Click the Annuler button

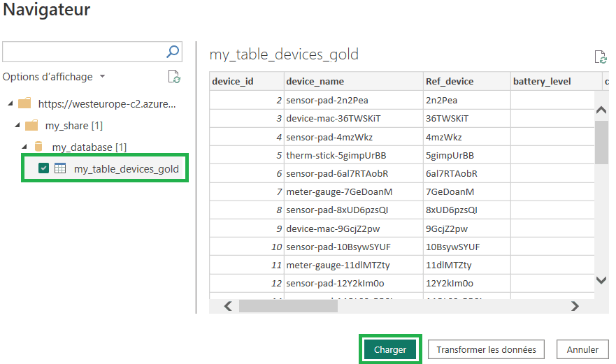pos(582,349)
